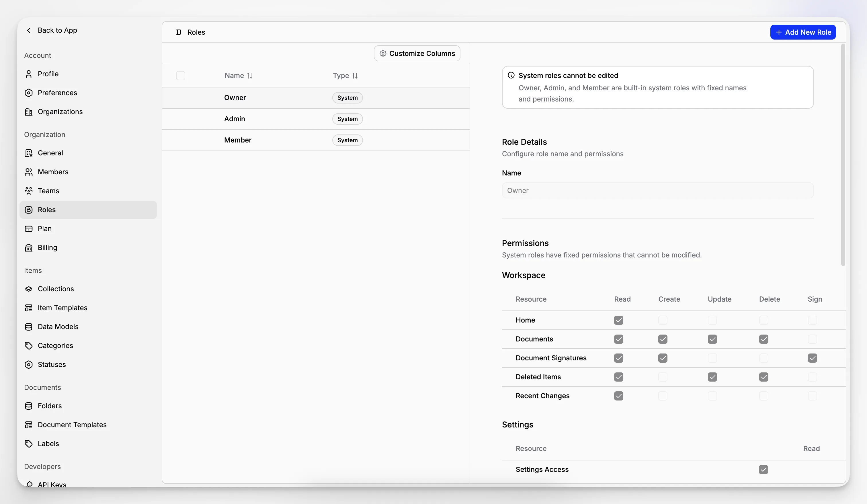Toggle the Settings Access Read checkbox
867x504 pixels.
coord(763,470)
